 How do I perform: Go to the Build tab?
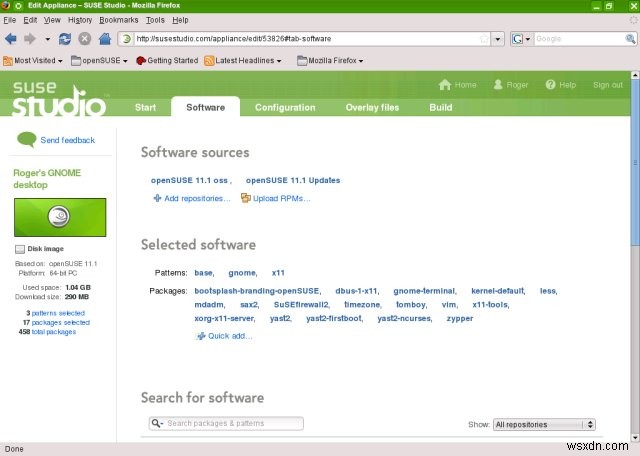click(440, 107)
